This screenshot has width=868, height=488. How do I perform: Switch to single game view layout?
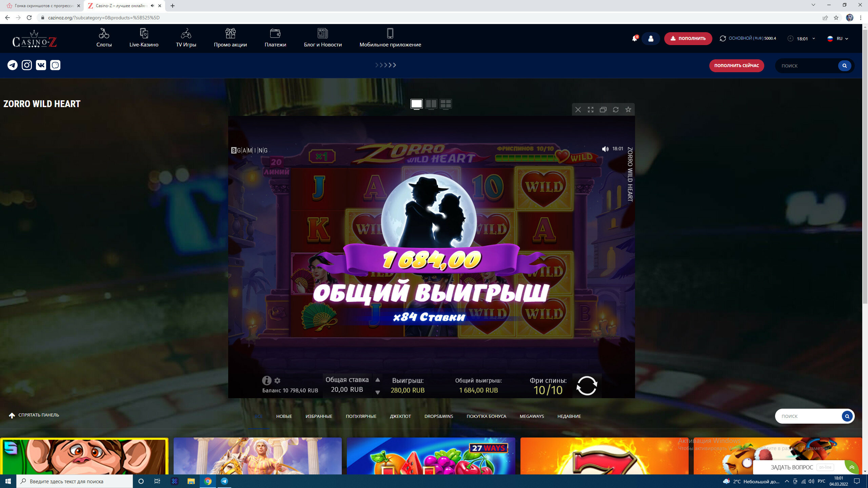point(416,104)
